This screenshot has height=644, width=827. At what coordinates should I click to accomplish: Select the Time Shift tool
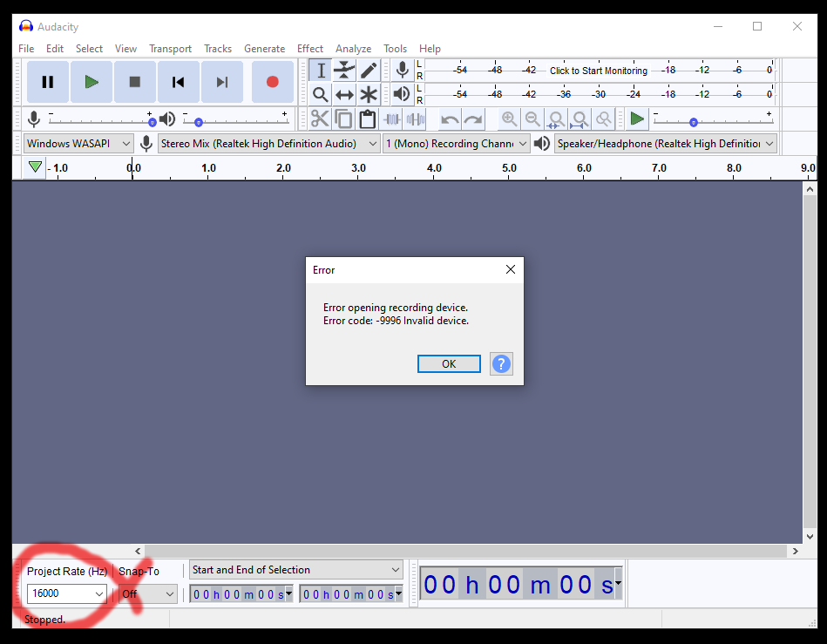pos(344,94)
